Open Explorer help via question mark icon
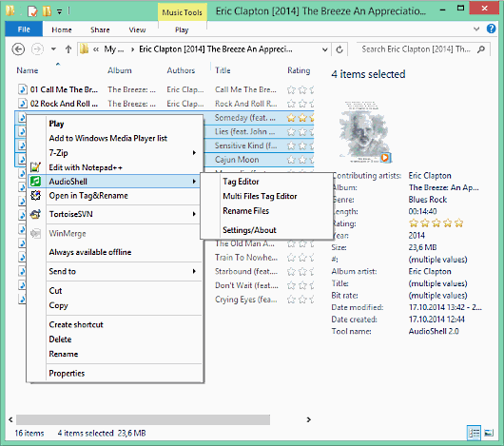The image size is (504, 446). coord(491,29)
